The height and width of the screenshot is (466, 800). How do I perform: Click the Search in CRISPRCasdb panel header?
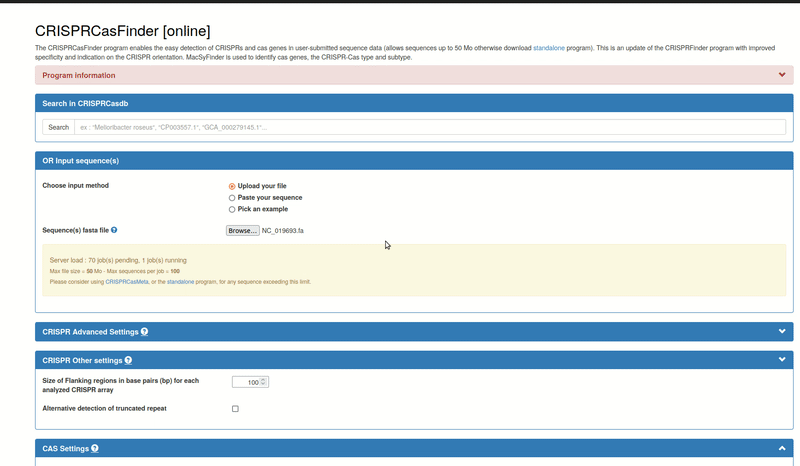414,104
